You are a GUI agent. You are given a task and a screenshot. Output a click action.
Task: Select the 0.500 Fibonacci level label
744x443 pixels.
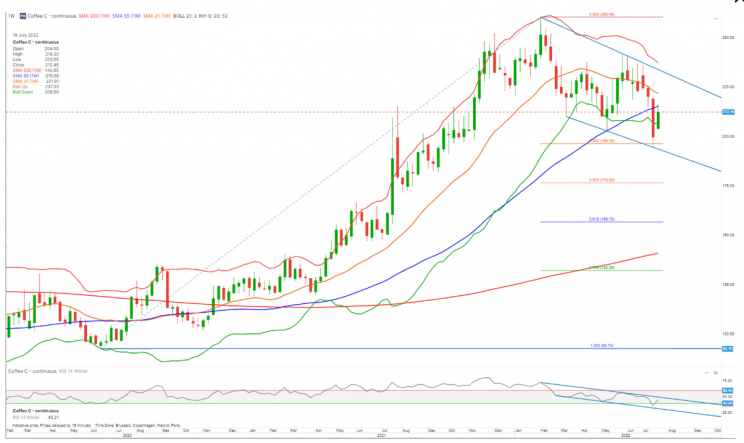[602, 180]
